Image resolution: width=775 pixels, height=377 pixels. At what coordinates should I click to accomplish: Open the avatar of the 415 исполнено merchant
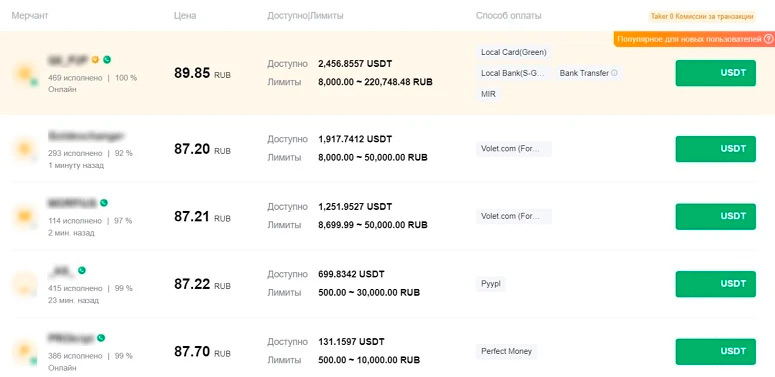[x=25, y=284]
